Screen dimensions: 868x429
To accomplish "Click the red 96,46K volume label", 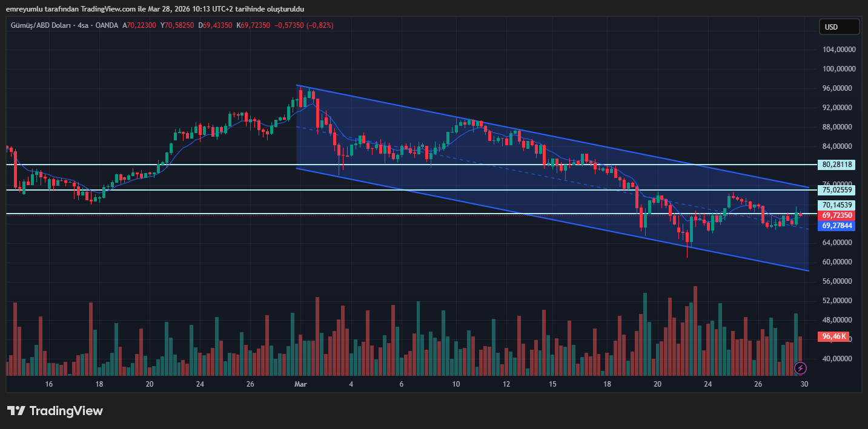I will [x=833, y=336].
